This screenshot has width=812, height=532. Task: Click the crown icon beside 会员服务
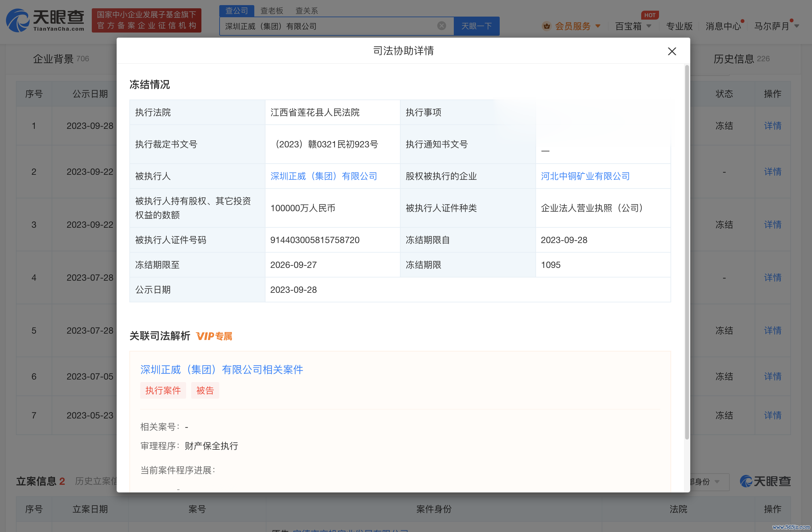(546, 26)
